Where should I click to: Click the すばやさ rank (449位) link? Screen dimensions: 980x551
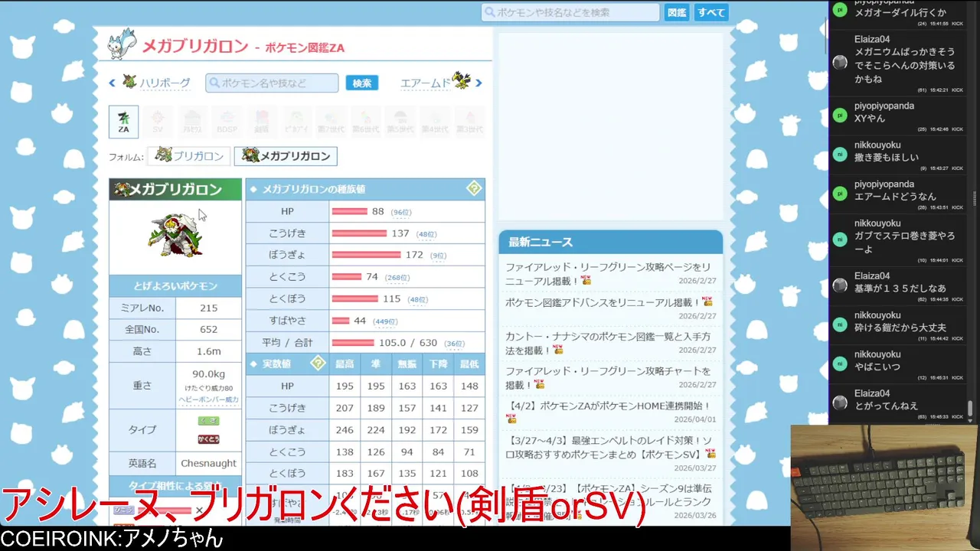coord(385,321)
